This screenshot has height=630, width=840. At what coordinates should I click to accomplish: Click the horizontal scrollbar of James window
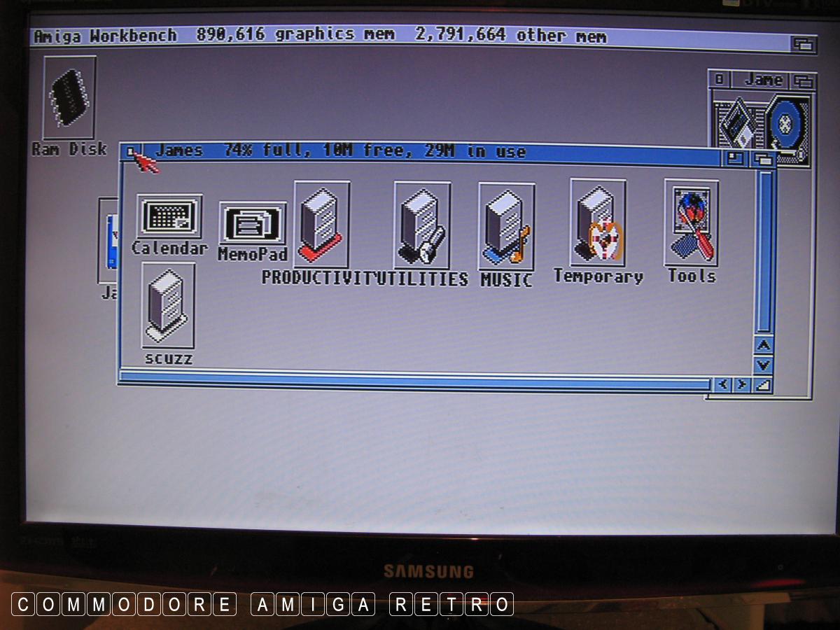point(414,384)
